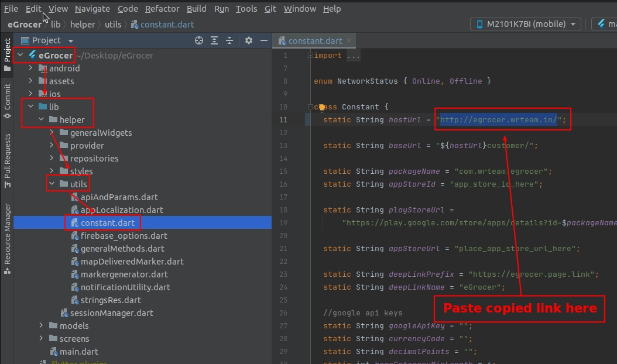
Task: Open the Resource Manager sidebar tab
Action: pyautogui.click(x=7, y=238)
